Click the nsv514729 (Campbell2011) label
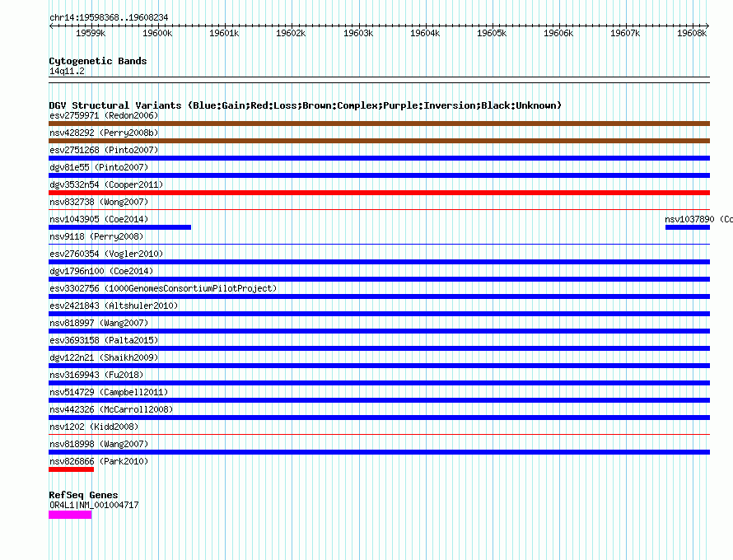Screen dimensions: 733x560 point(109,392)
